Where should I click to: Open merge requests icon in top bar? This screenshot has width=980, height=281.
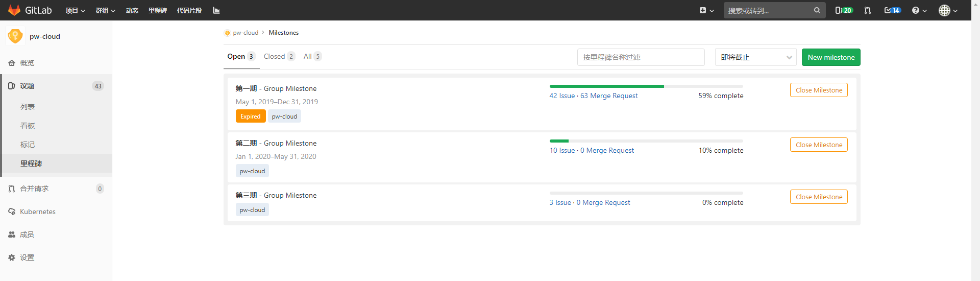(868, 10)
